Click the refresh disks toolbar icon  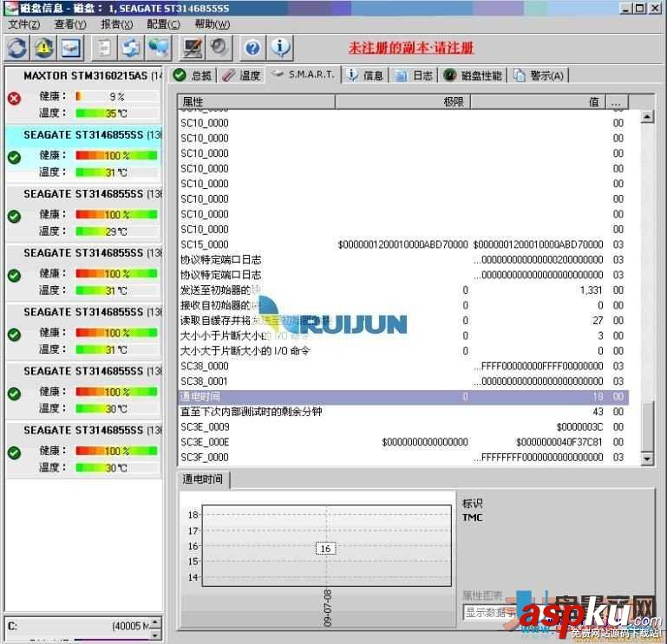(x=17, y=48)
